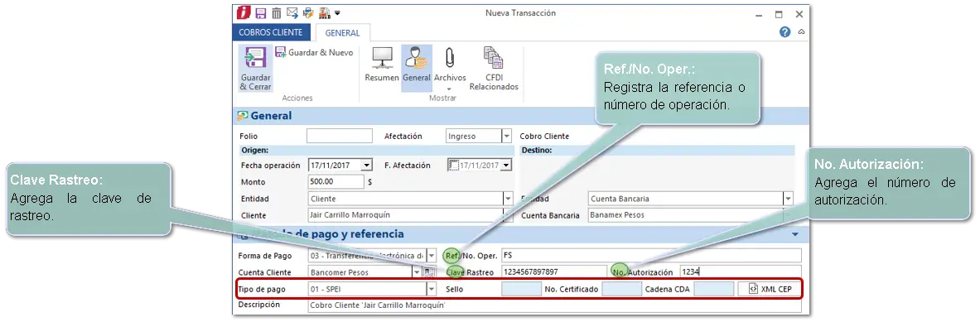Click the send by email envelope icon
This screenshot has width=980, height=322.
click(x=292, y=13)
